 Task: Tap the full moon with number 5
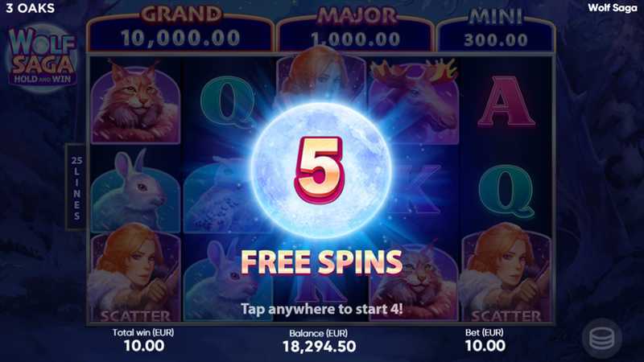(x=320, y=171)
